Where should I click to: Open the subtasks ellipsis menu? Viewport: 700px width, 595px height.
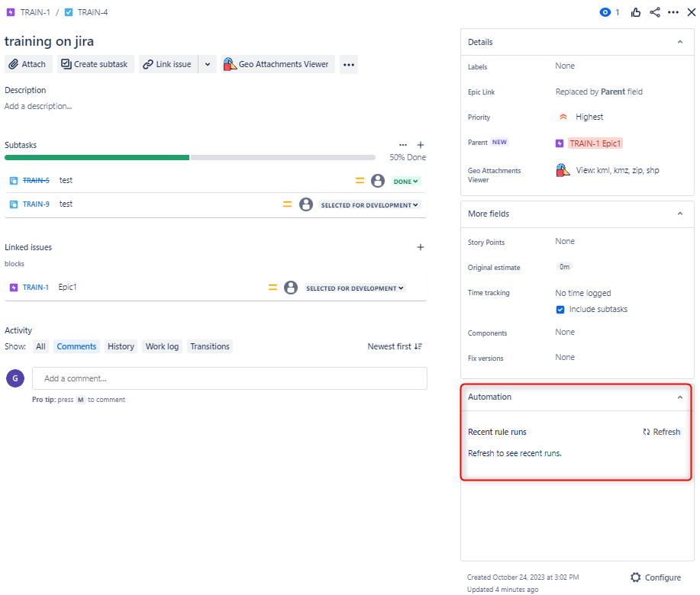tap(403, 145)
